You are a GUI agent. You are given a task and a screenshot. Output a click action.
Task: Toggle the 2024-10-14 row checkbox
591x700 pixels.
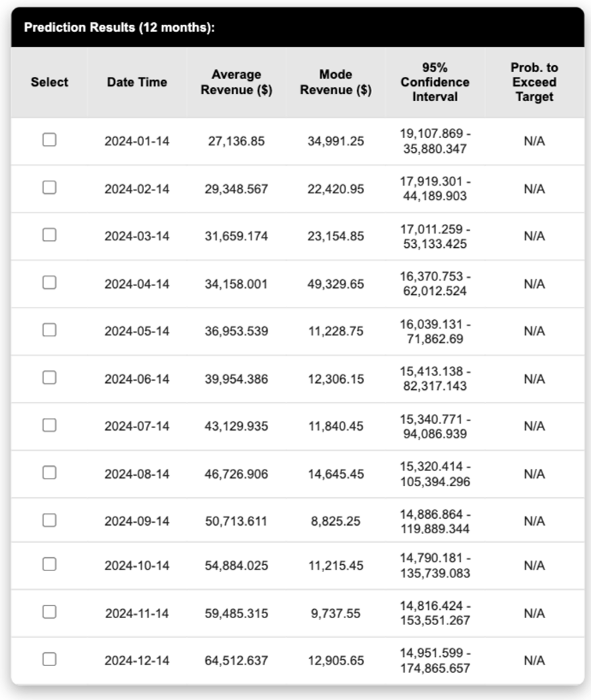[x=49, y=564]
